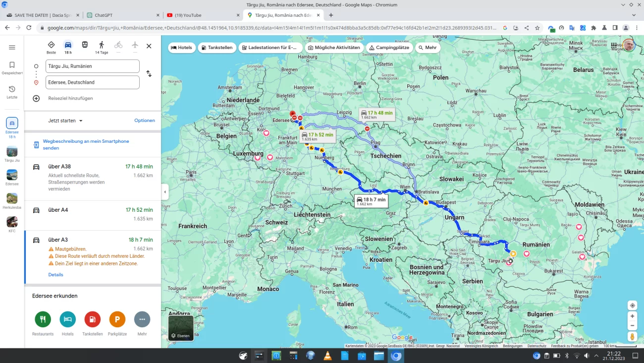Explore Tankstellen near Edersee
Viewport: 644px width, 363px height.
(x=93, y=323)
